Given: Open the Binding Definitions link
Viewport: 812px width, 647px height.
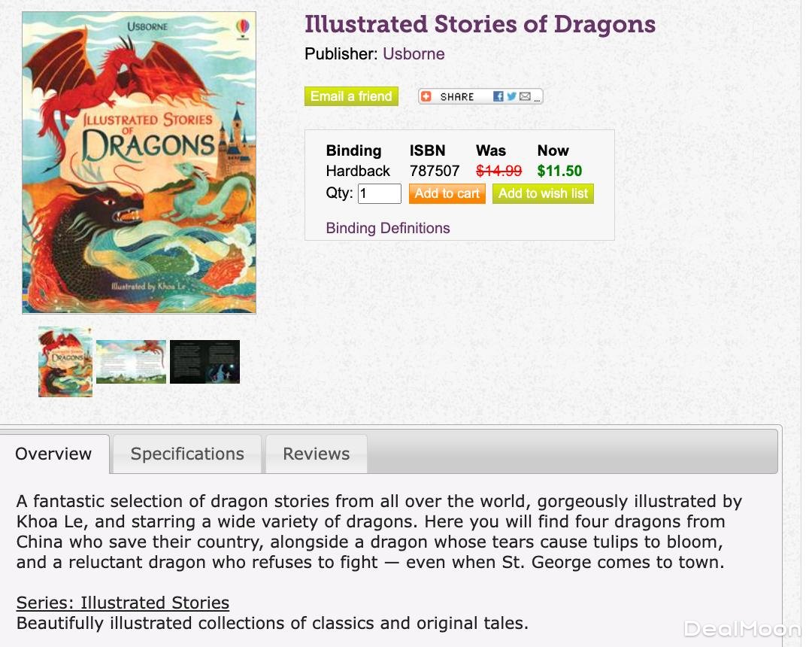Looking at the screenshot, I should [x=388, y=228].
